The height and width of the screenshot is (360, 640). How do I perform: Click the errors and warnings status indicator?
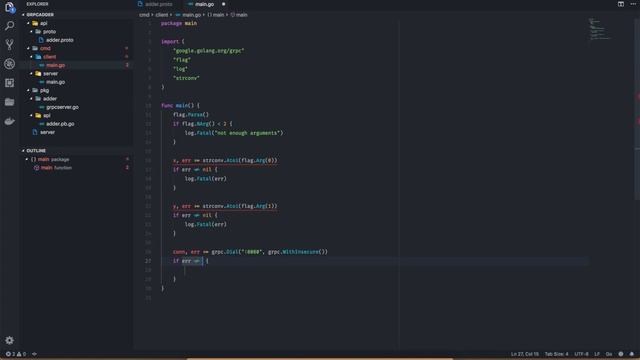pos(16,354)
